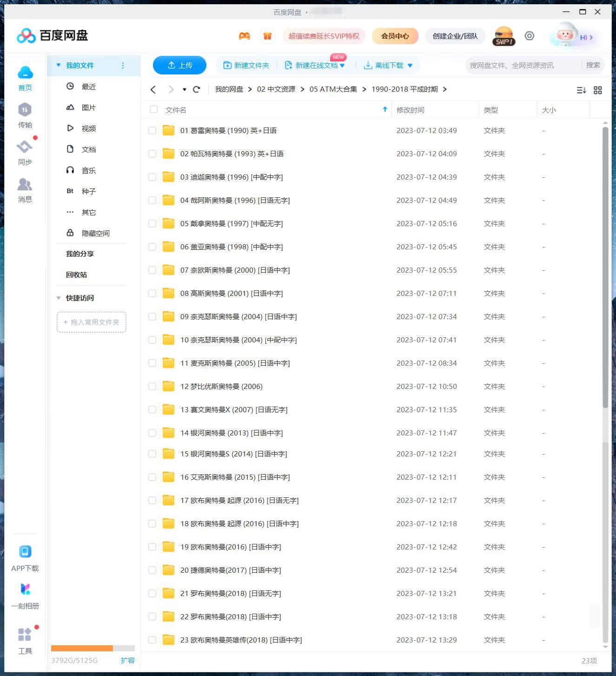
Task: Check the 12 梦比优斯奥特曼 (2006) folder checkbox
Action: point(152,386)
